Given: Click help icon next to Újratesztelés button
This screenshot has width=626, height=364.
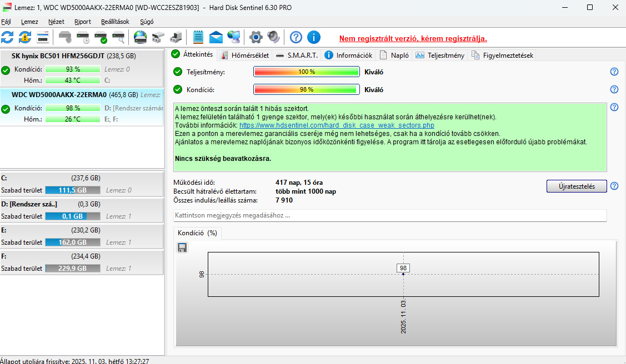Looking at the screenshot, I should click(614, 186).
